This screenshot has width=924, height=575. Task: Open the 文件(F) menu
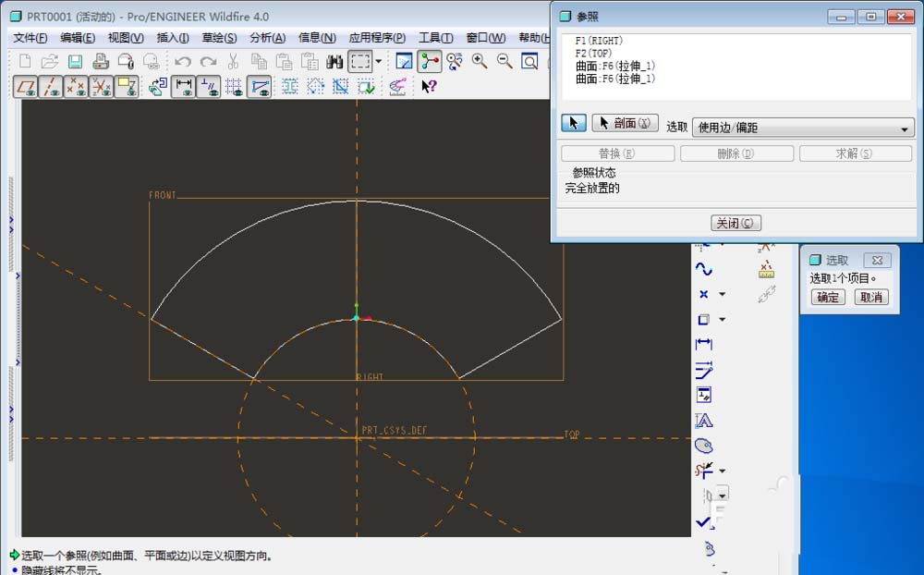click(x=30, y=38)
